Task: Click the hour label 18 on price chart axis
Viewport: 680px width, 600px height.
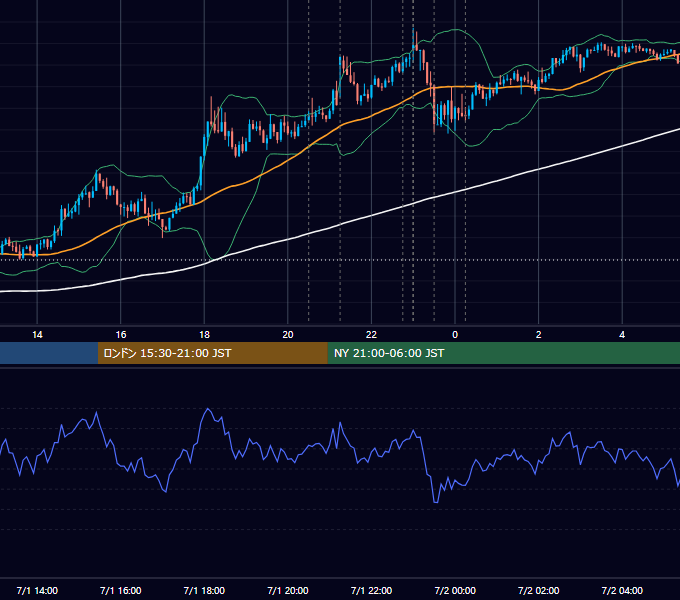Action: pyautogui.click(x=204, y=335)
